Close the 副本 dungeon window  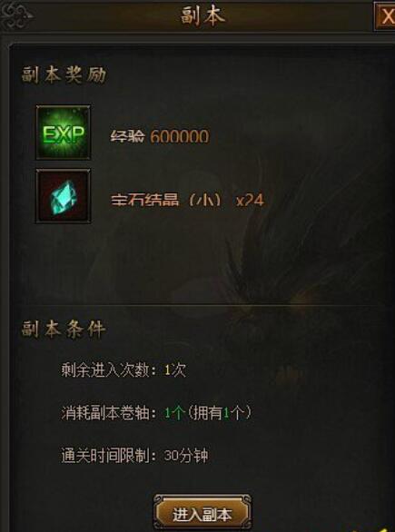click(386, 16)
